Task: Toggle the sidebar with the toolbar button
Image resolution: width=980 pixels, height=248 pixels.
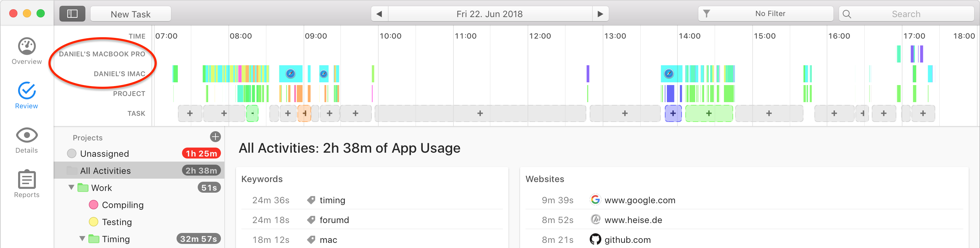Action: point(72,13)
